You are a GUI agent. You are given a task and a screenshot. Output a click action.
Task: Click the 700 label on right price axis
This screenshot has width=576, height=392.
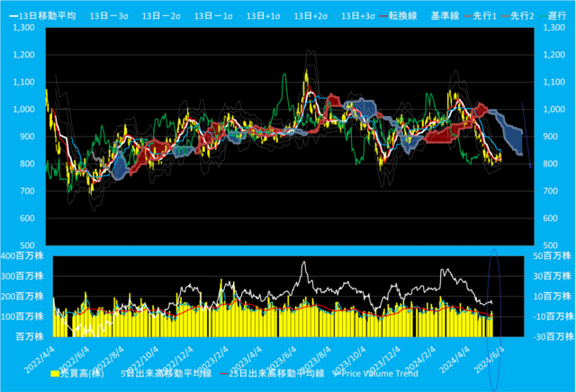click(551, 191)
